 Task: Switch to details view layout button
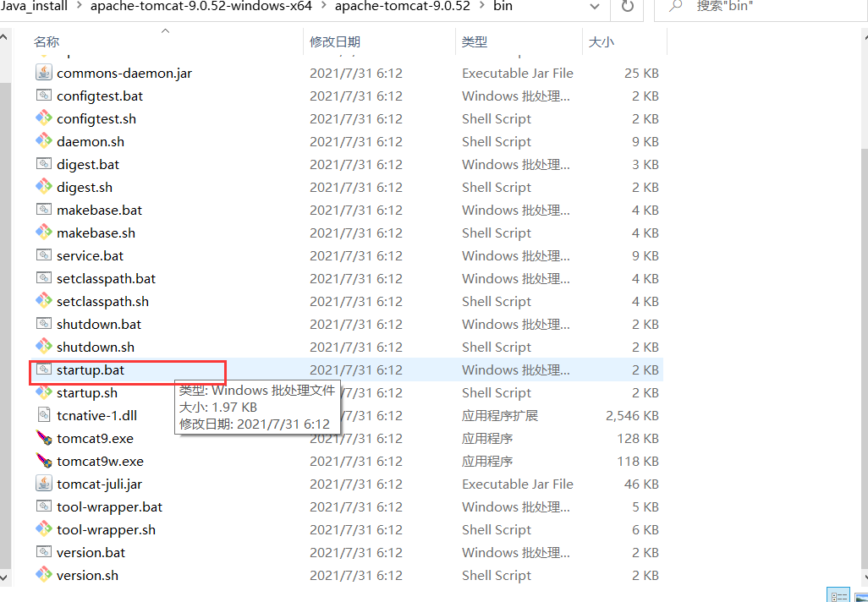[x=839, y=596]
